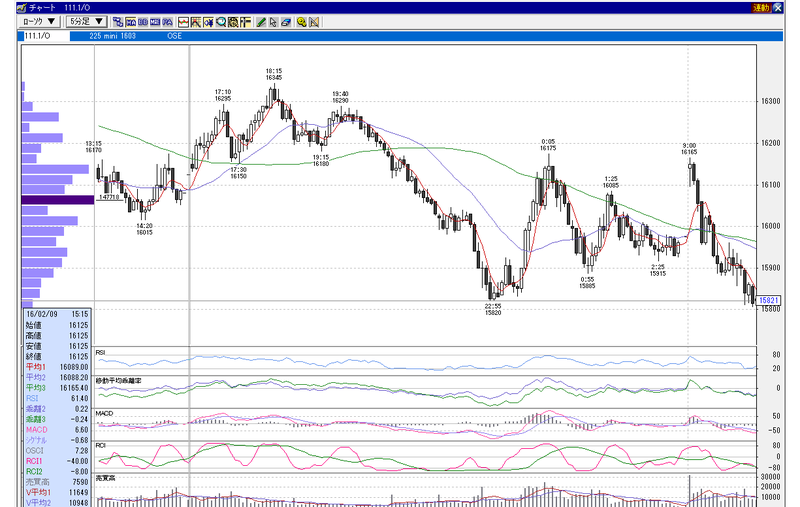Select the eraser tool
Viewport: 800px width, 507px height.
(x=286, y=21)
